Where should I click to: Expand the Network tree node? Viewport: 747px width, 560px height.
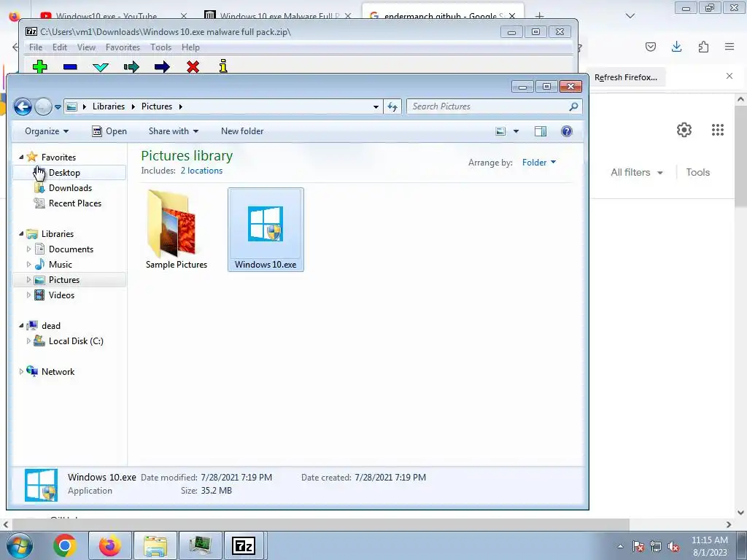point(21,371)
